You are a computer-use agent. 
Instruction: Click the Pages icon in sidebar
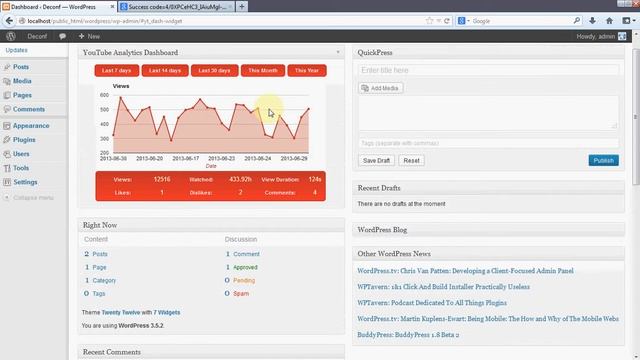click(x=7, y=95)
